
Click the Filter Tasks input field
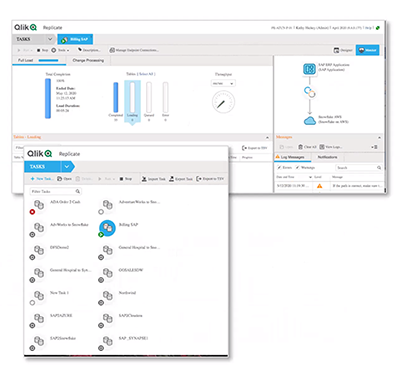click(x=55, y=191)
